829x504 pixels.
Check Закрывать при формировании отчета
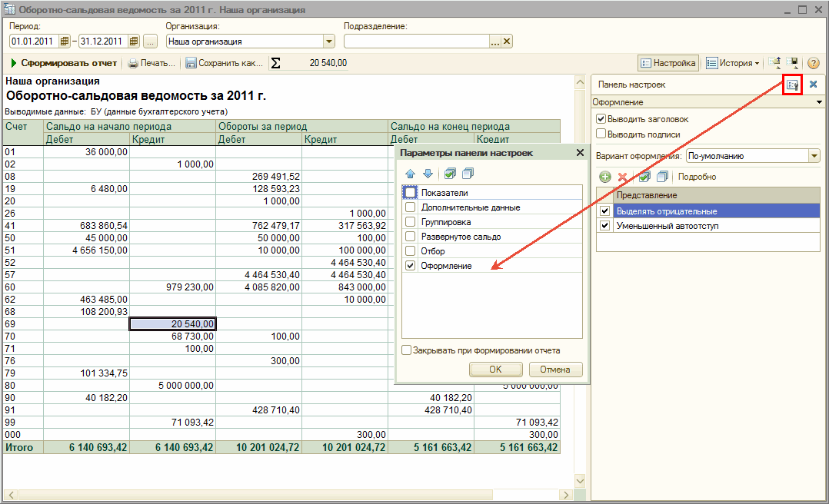coord(407,350)
